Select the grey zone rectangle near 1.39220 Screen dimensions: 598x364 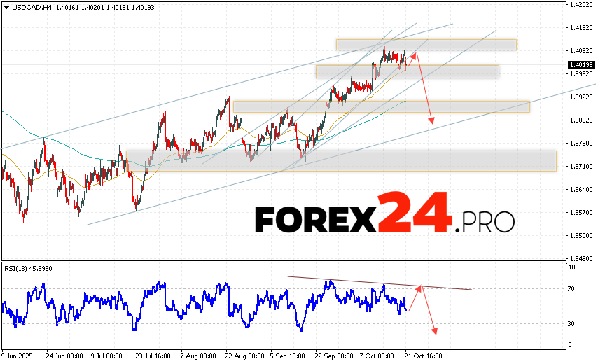381,106
